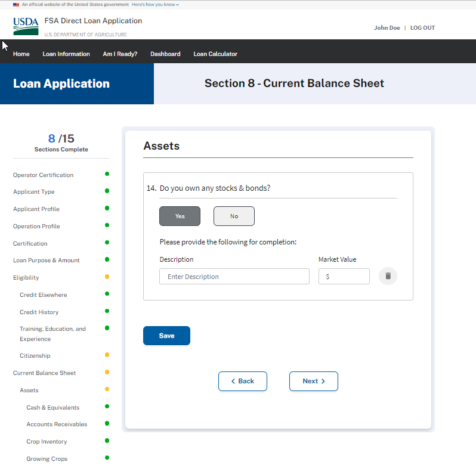Screen dimensions: 476x468
Task: Open Current Balance Sheet in sidebar
Action: coord(45,373)
